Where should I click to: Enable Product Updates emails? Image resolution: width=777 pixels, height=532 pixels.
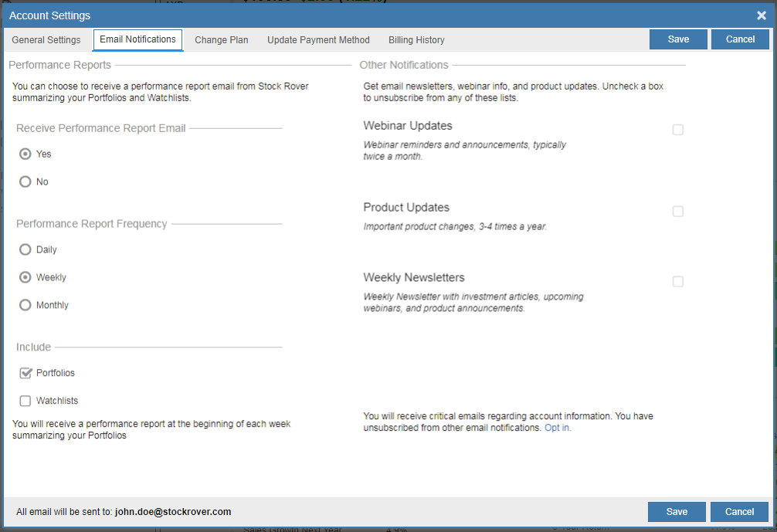pos(678,212)
